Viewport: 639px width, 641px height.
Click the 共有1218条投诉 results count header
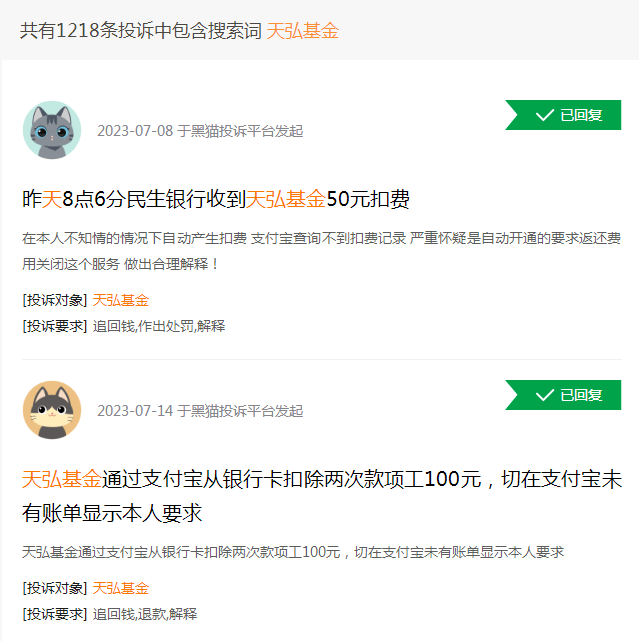[x=141, y=31]
